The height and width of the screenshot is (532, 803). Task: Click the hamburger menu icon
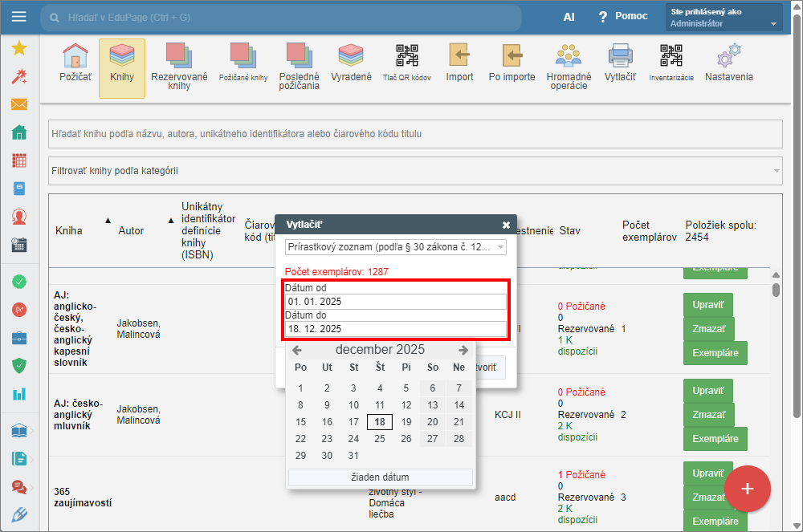tap(19, 17)
